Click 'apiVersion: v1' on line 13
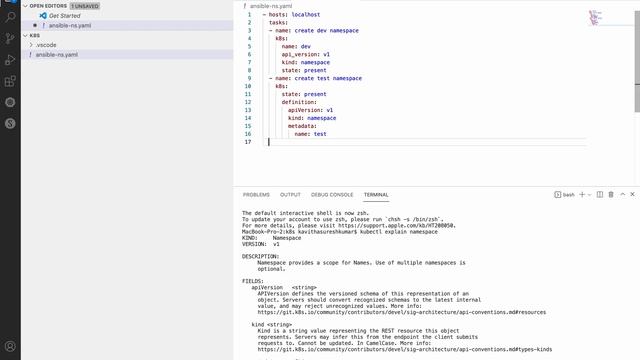 click(x=310, y=110)
